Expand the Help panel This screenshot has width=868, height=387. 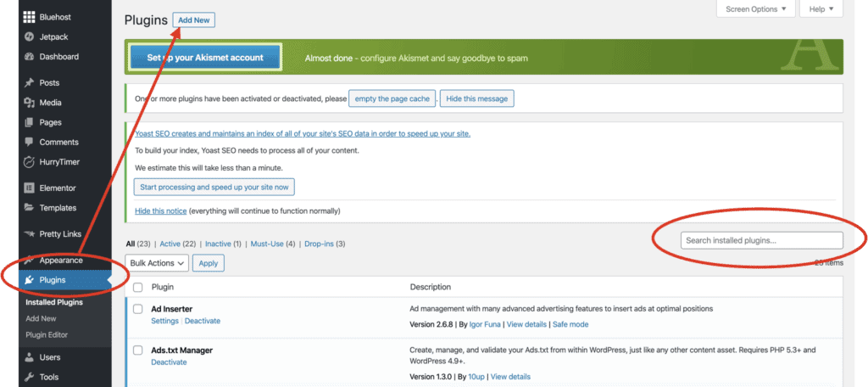pyautogui.click(x=821, y=8)
